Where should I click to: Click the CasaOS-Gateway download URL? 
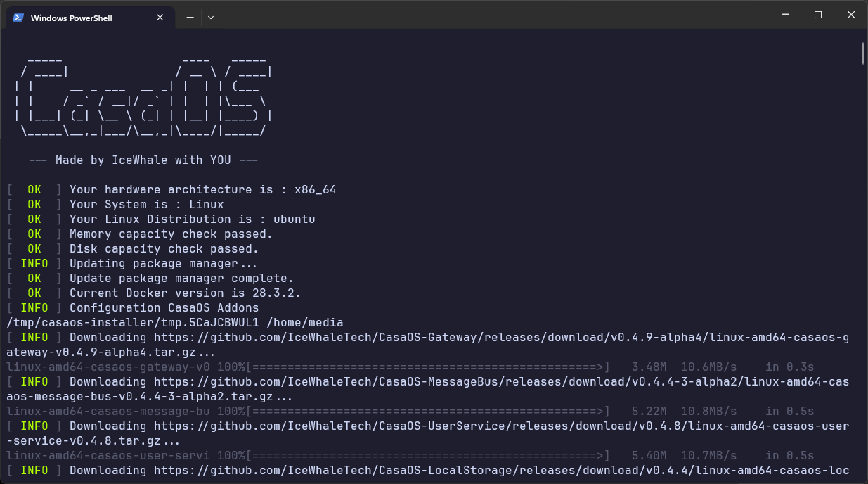click(x=501, y=338)
